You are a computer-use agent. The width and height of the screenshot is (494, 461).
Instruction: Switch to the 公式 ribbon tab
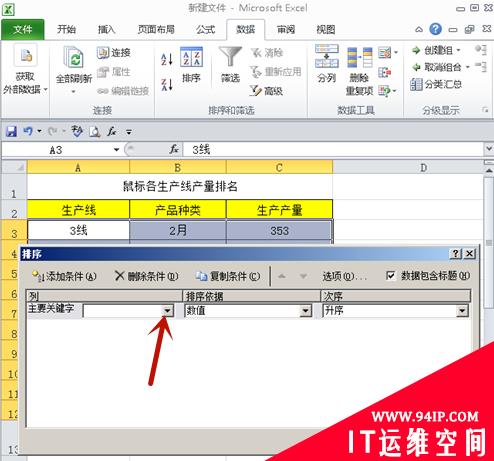[x=205, y=29]
